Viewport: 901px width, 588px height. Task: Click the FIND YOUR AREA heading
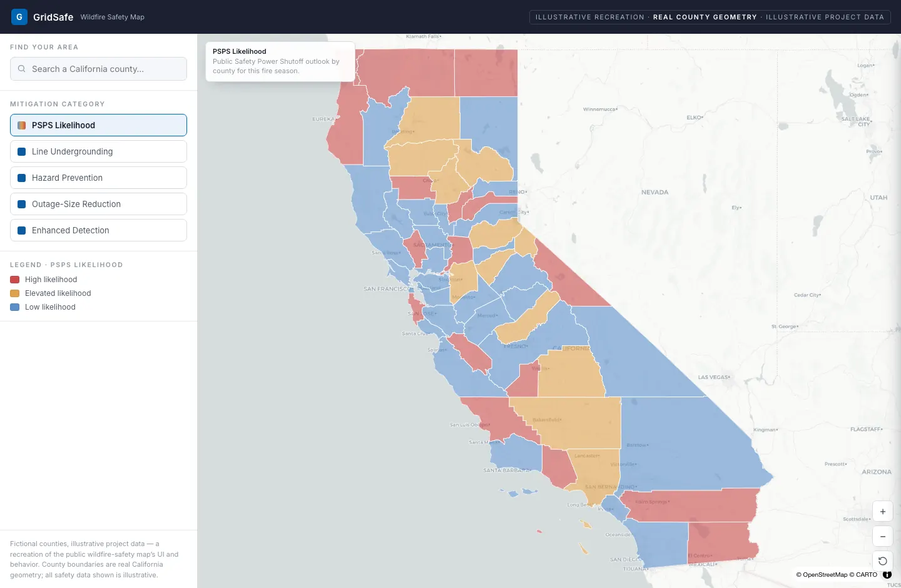pos(44,47)
